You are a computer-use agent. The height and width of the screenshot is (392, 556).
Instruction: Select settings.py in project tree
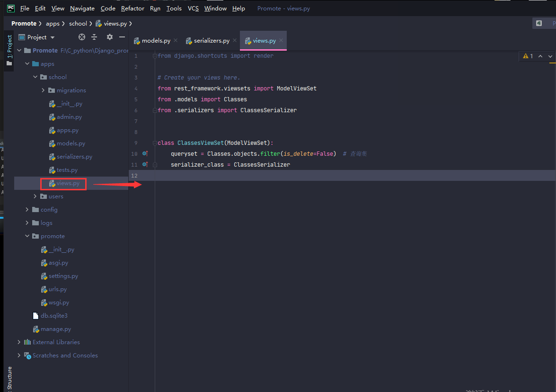(59, 276)
